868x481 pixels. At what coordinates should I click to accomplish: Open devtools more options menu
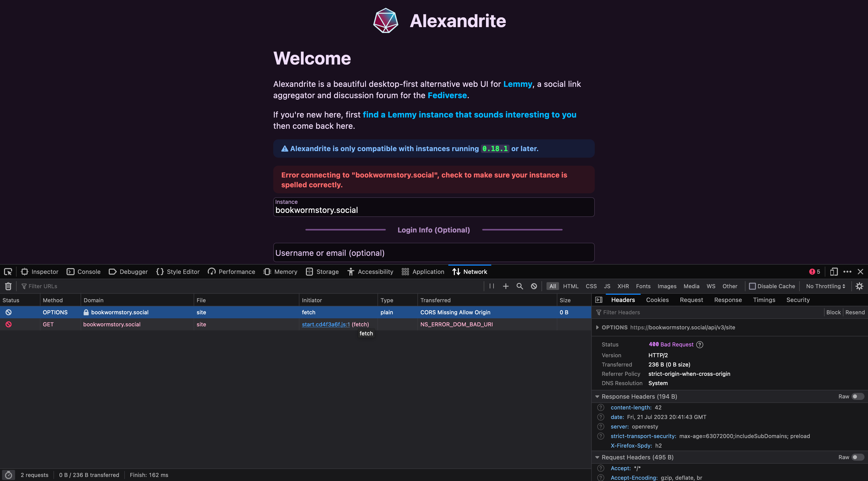(x=847, y=271)
